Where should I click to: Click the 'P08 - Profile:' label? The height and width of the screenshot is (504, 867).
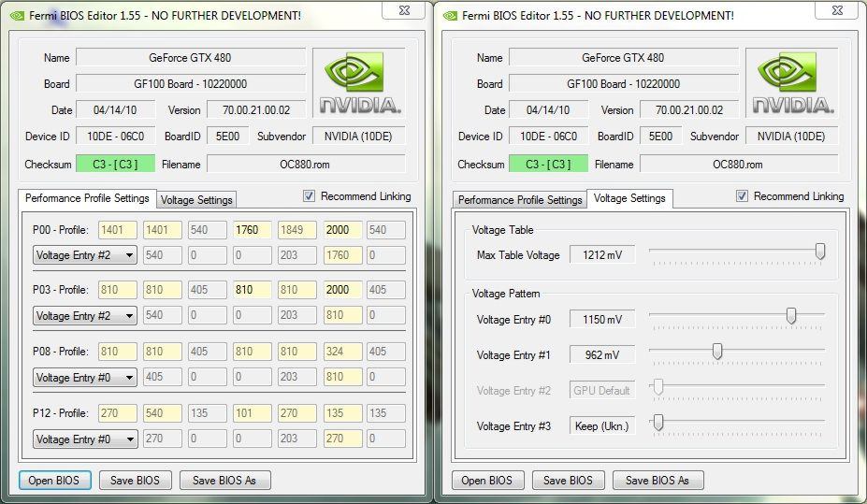(60, 352)
